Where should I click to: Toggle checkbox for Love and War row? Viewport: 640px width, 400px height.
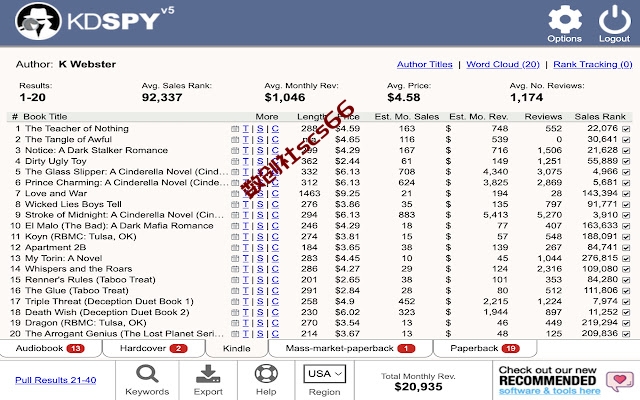(626, 194)
